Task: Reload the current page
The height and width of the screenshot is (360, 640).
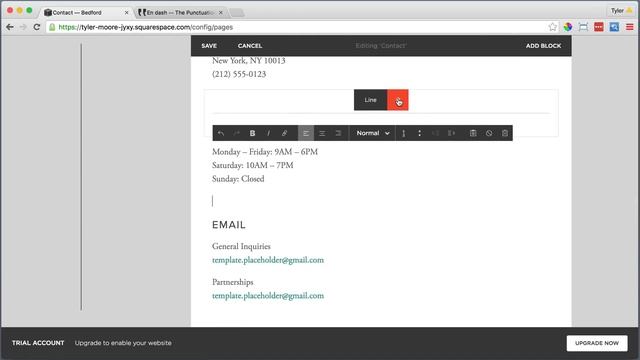Action: [x=37, y=27]
